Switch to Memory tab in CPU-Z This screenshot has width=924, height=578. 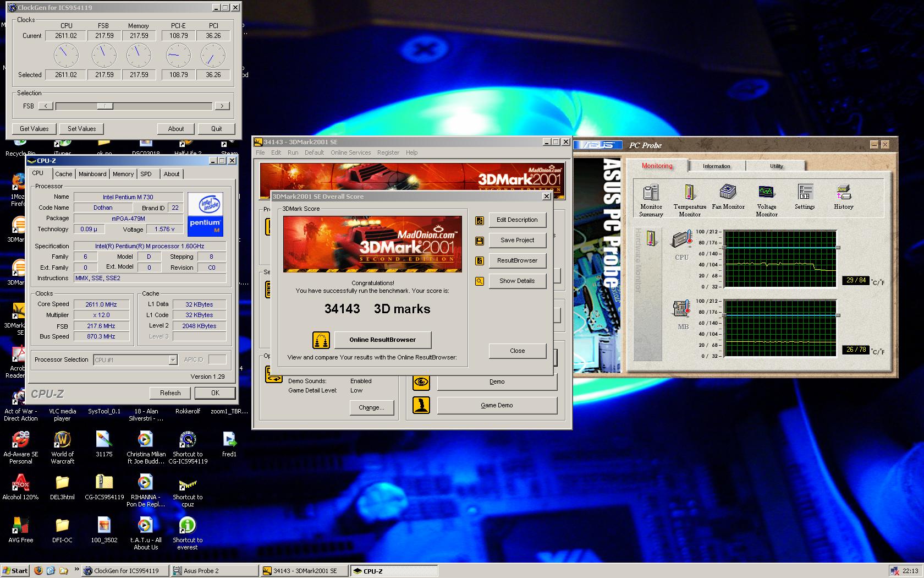(x=123, y=174)
